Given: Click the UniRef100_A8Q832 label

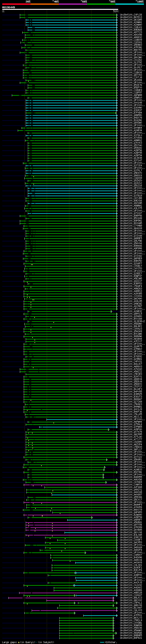Looking at the screenshot, I should tap(131, 37).
